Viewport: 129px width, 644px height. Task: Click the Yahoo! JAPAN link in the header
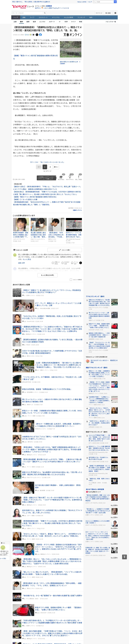(x=82, y=2)
